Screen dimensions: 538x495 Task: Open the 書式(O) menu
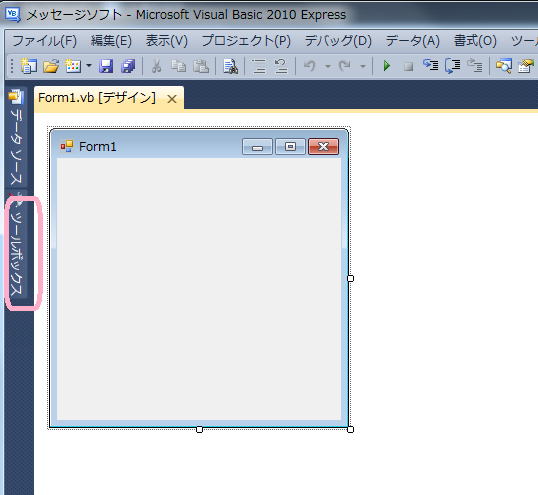pyautogui.click(x=475, y=41)
